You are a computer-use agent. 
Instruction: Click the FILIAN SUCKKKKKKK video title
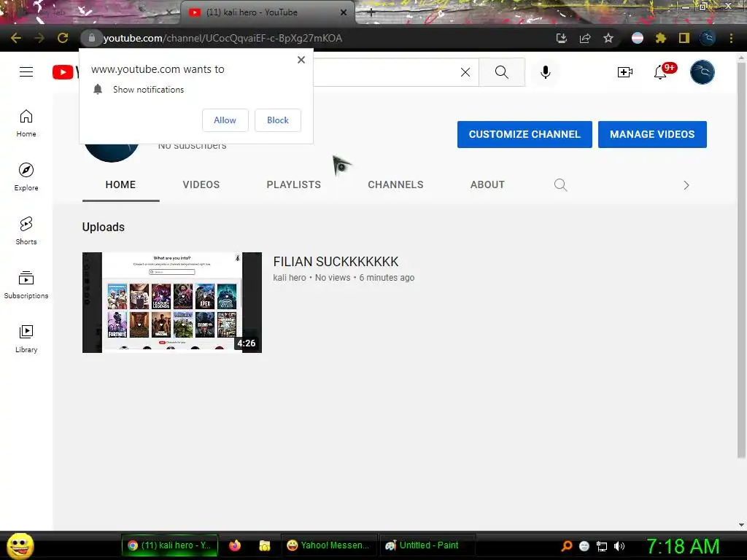click(x=336, y=262)
